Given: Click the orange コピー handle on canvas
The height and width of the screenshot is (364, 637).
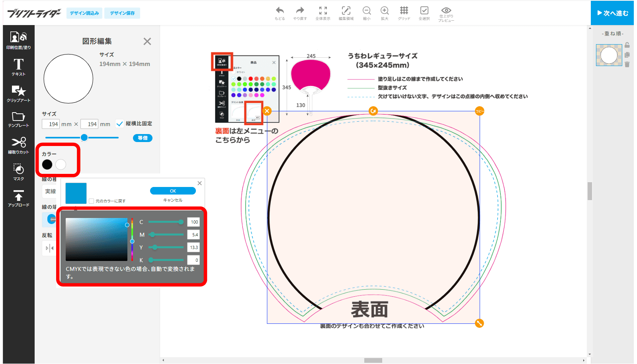Looking at the screenshot, I should pos(479,111).
